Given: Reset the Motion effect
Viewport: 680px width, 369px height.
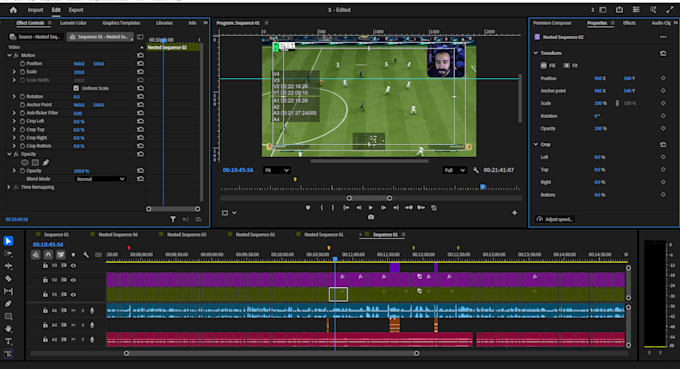Looking at the screenshot, I should (x=140, y=56).
